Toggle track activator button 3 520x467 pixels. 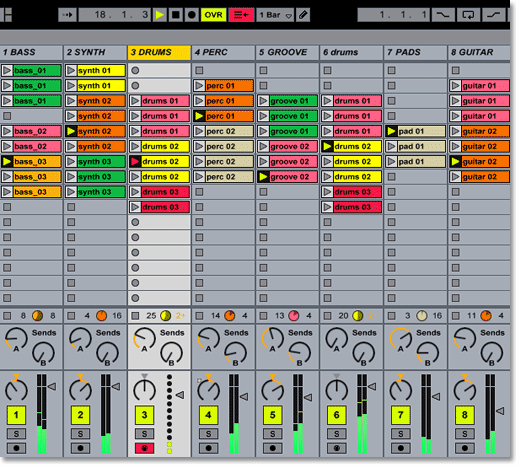click(x=144, y=415)
